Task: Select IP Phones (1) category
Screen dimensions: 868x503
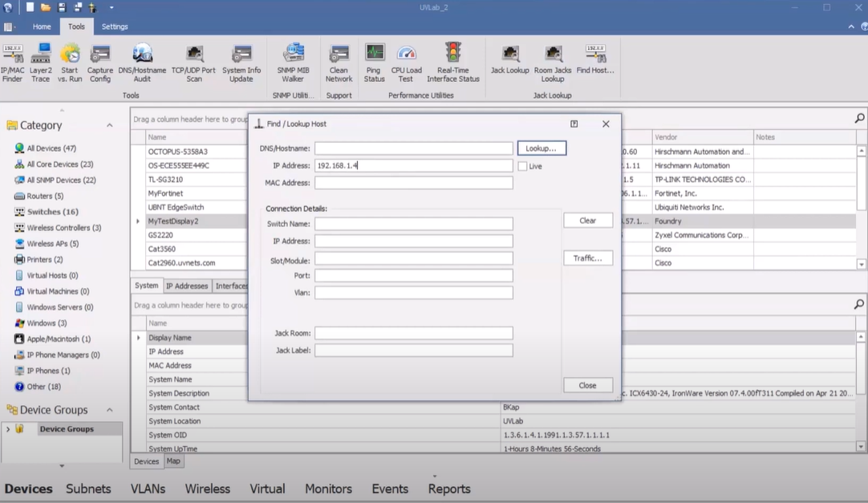Action: [42, 371]
